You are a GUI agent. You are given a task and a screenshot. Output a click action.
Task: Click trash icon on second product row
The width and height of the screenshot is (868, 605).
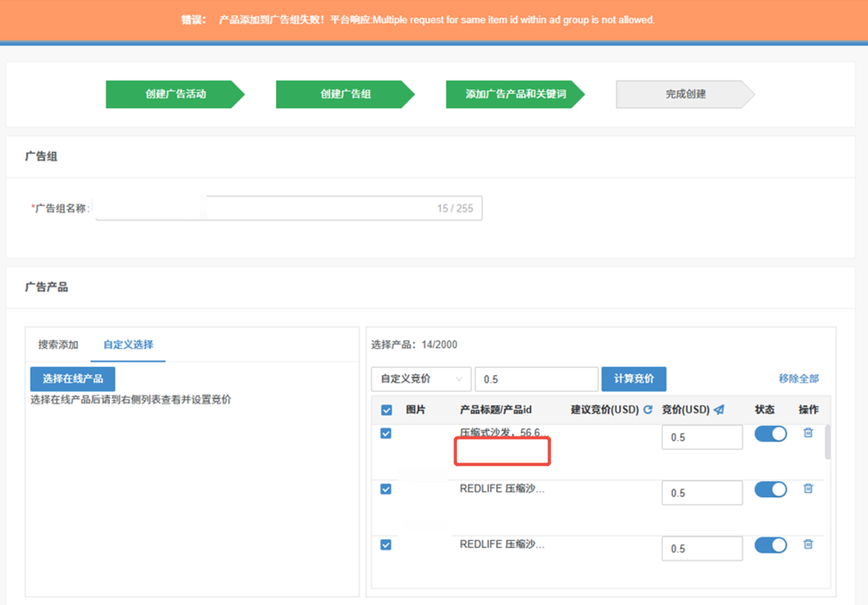[808, 488]
